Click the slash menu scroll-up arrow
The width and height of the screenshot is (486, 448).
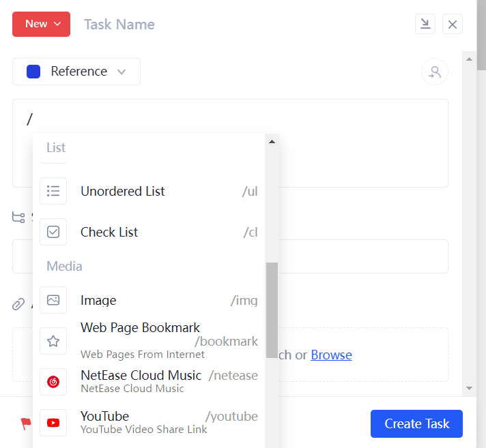(x=272, y=142)
